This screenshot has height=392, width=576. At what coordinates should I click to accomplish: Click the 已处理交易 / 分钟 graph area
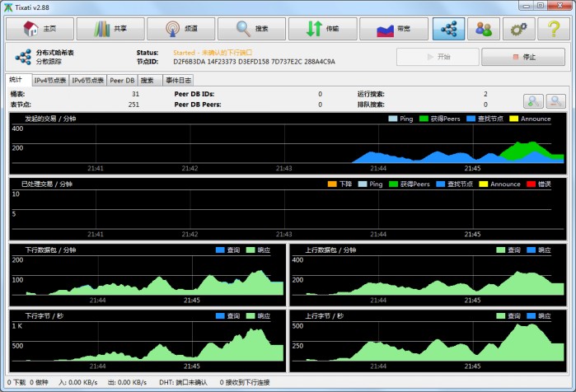click(x=288, y=209)
